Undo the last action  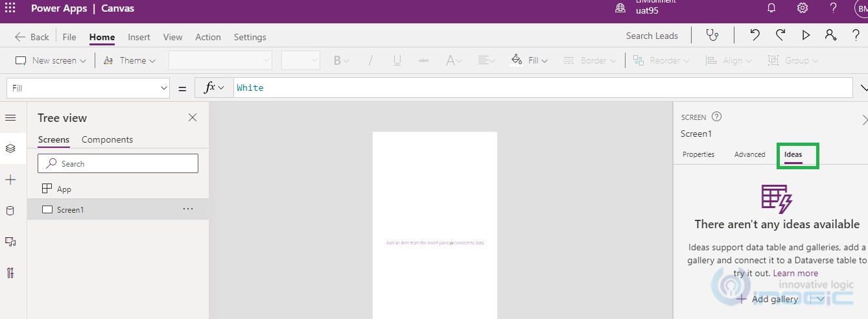(x=755, y=36)
